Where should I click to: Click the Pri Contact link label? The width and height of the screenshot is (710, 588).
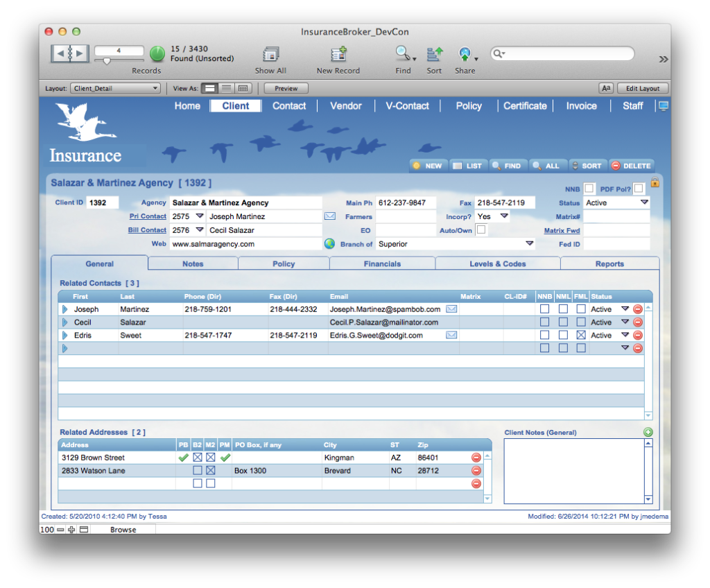coord(148,216)
